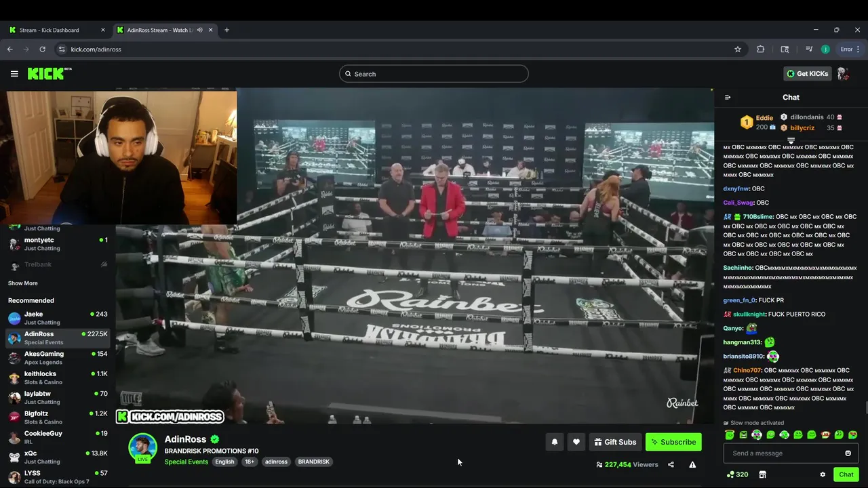
Task: Click username skullknight in chat
Action: click(x=749, y=314)
